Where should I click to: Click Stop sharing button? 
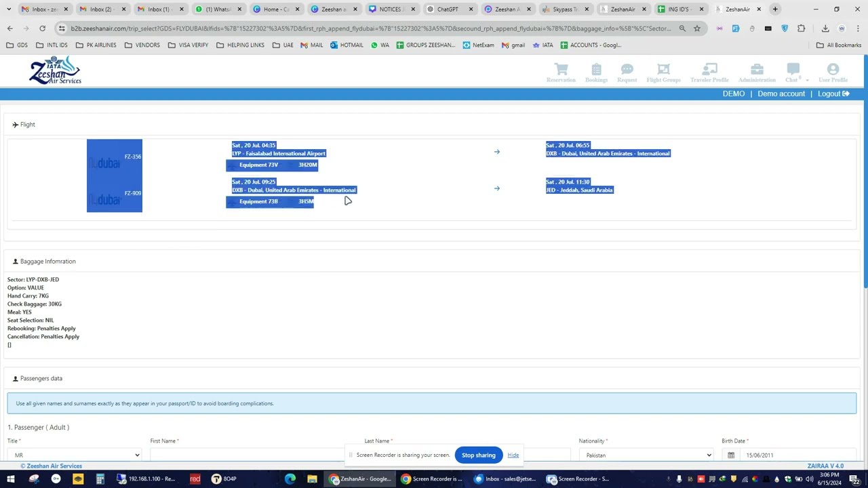click(x=479, y=455)
